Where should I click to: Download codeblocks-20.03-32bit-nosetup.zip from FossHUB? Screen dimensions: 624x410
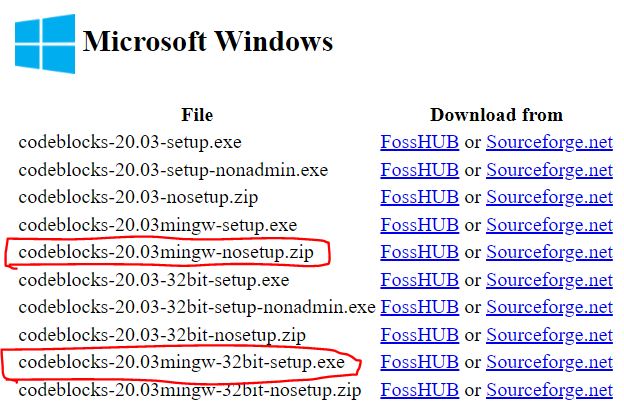[419, 335]
